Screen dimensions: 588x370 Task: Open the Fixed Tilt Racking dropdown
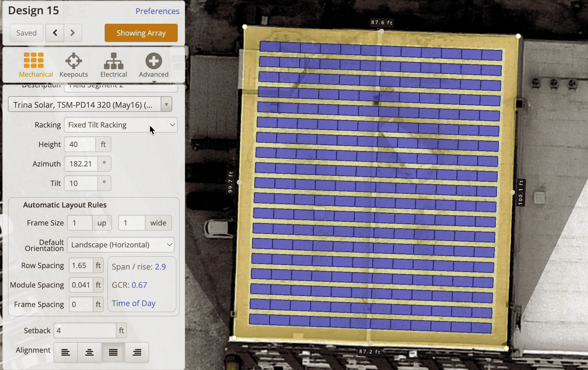(x=121, y=125)
